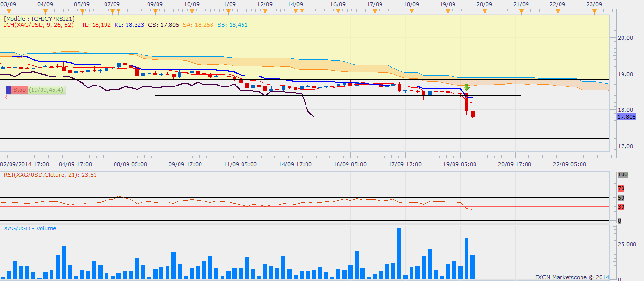Click the red 70 RSI level marker

[621, 189]
